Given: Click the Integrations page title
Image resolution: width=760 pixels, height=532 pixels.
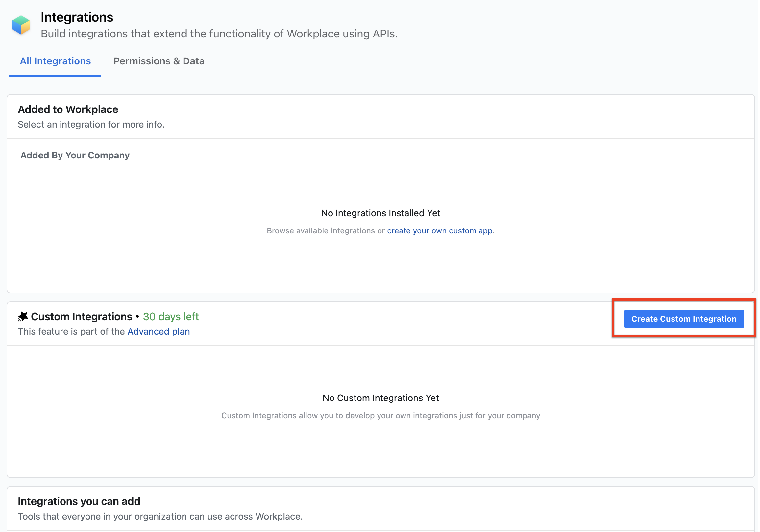Looking at the screenshot, I should pos(77,17).
